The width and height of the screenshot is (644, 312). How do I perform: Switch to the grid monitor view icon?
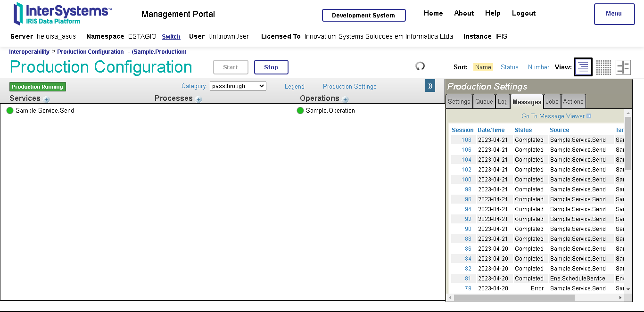coord(603,67)
